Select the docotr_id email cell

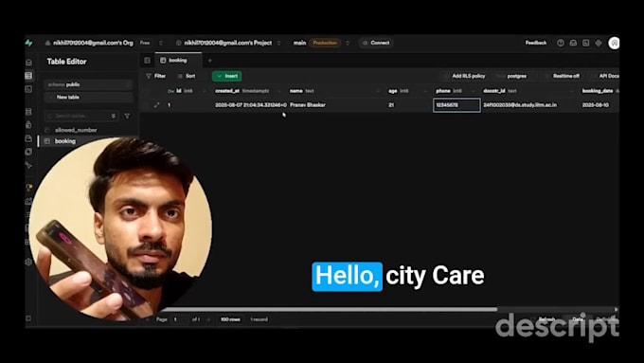point(529,105)
